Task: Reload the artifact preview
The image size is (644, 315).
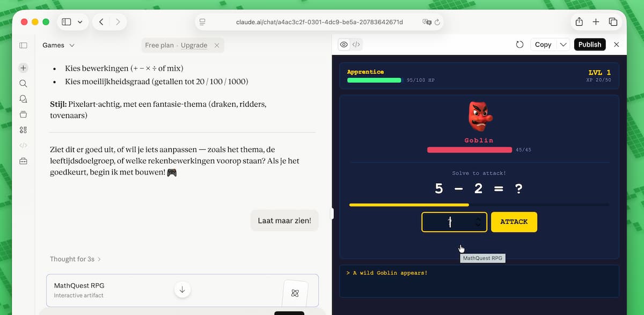Action: (x=519, y=45)
